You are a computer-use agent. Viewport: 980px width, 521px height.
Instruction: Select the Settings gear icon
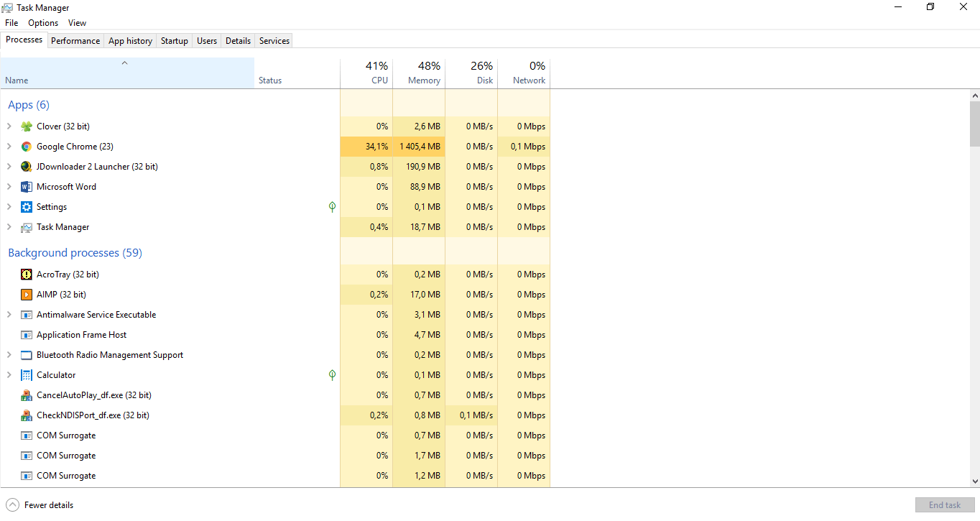click(26, 206)
